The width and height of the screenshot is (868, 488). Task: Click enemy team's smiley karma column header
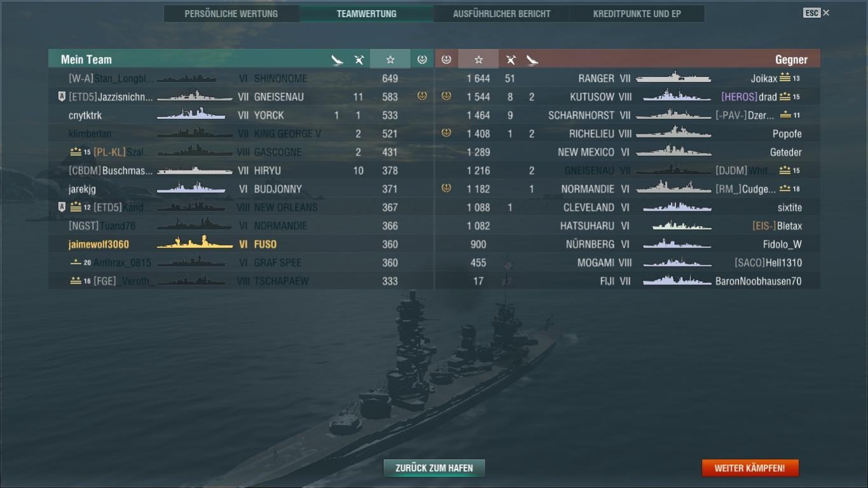[x=446, y=59]
